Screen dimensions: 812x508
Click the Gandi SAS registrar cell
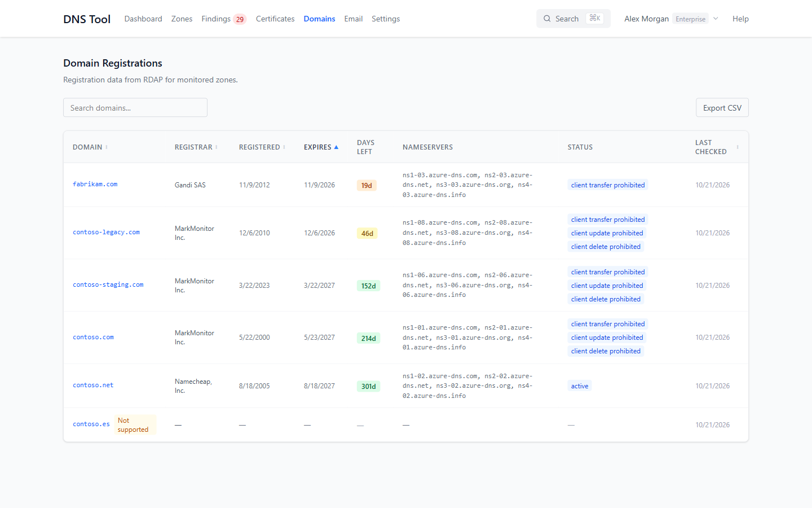point(190,185)
